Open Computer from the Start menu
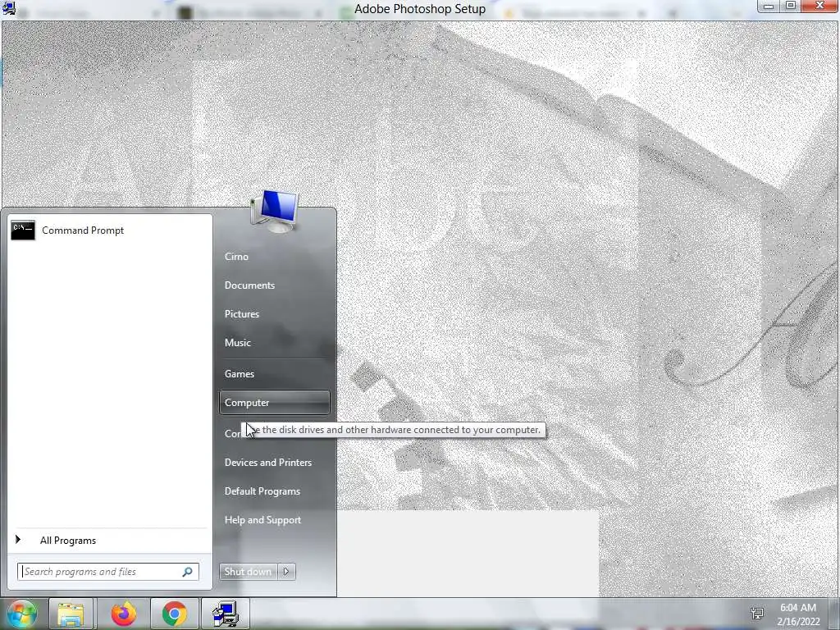This screenshot has width=840, height=630. pos(274,402)
